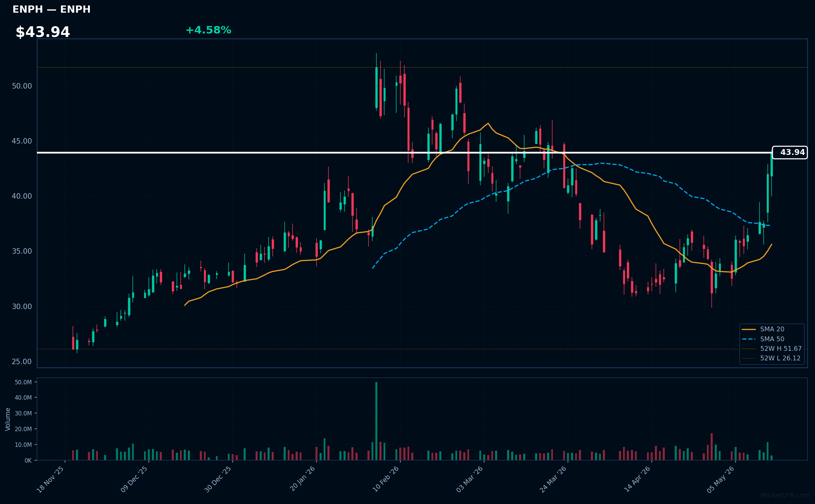Click the 0K volume axis label
Screen dimensions: 815x504
pyautogui.click(x=28, y=461)
